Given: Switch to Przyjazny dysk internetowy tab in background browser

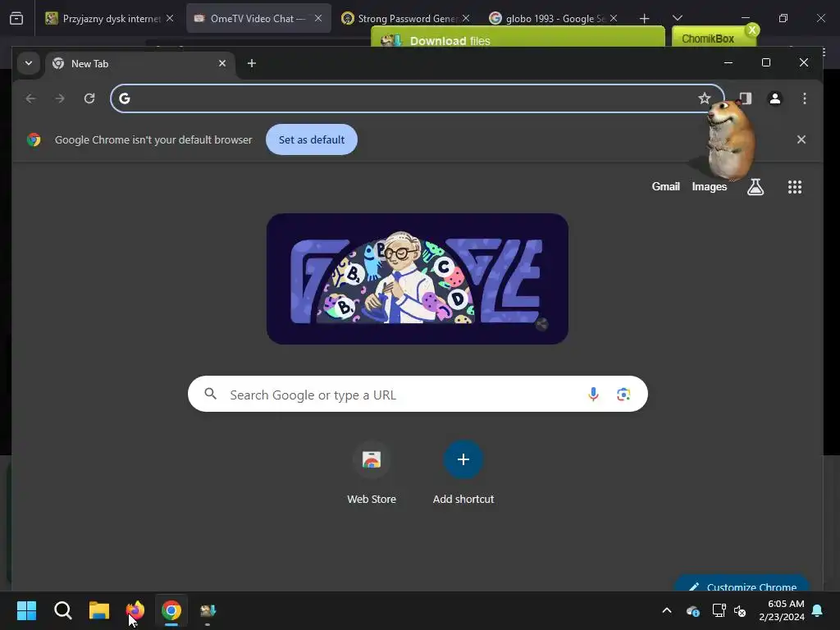Looking at the screenshot, I should 111,19.
